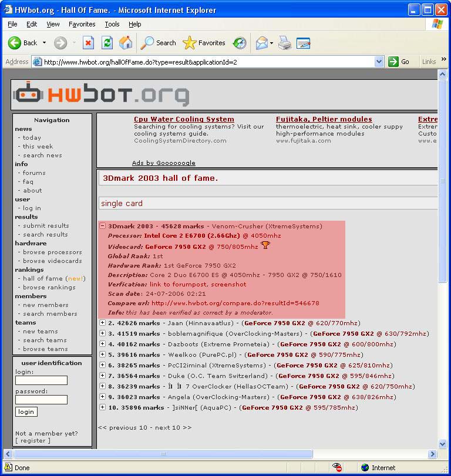
Task: Open the View menu
Action: click(53, 24)
